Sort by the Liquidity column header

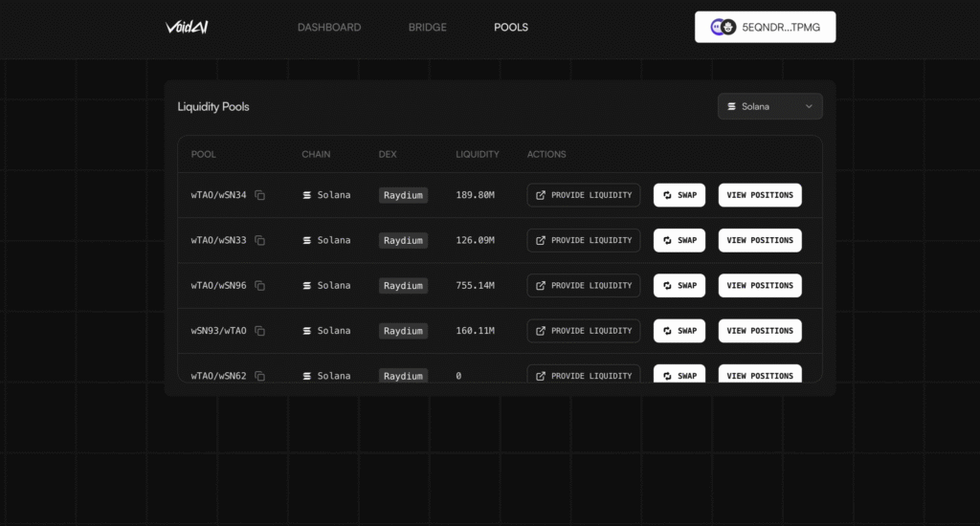(478, 154)
